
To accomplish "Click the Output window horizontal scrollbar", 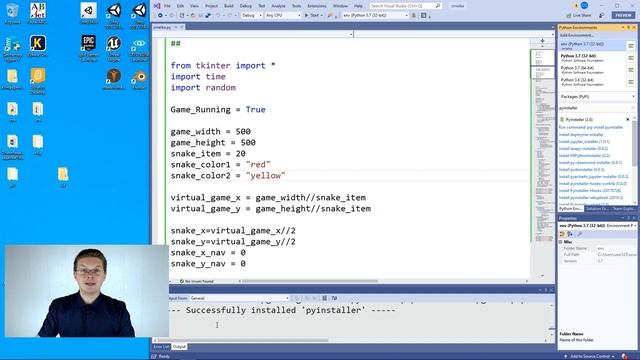I will pos(243,340).
